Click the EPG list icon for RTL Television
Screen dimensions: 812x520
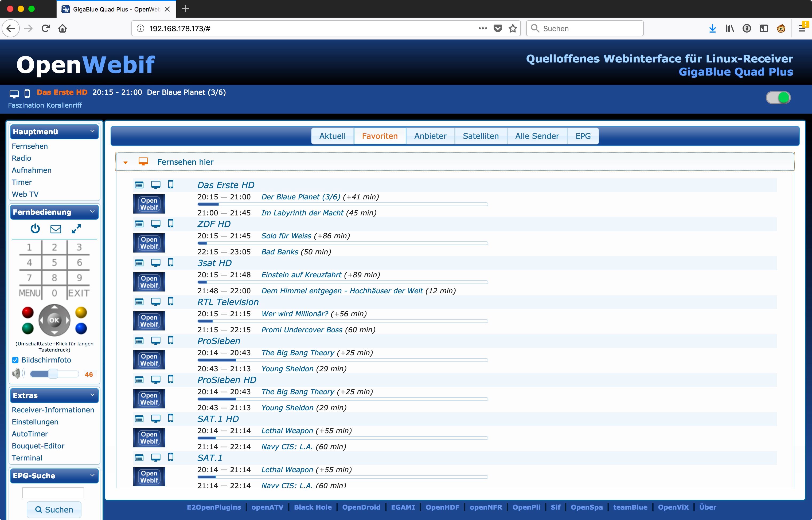[139, 302]
